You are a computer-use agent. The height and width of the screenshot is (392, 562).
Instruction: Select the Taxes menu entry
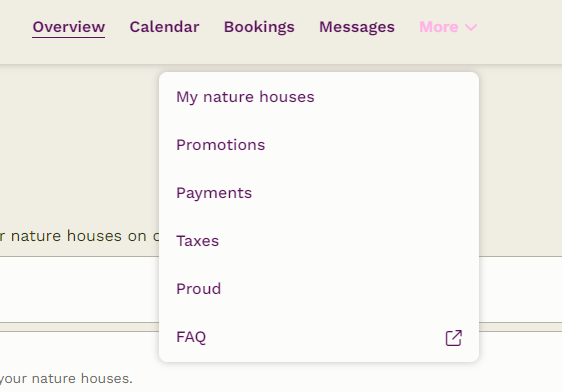coord(319,241)
